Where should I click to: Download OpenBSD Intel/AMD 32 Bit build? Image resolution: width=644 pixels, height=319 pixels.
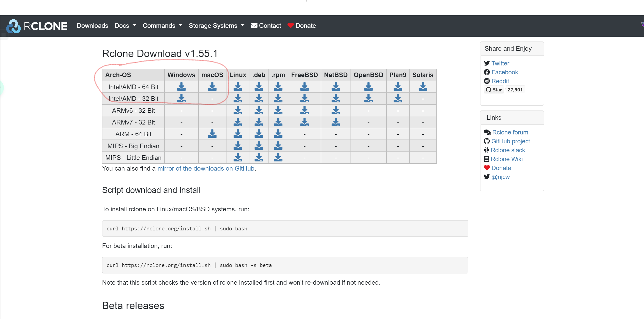(368, 99)
